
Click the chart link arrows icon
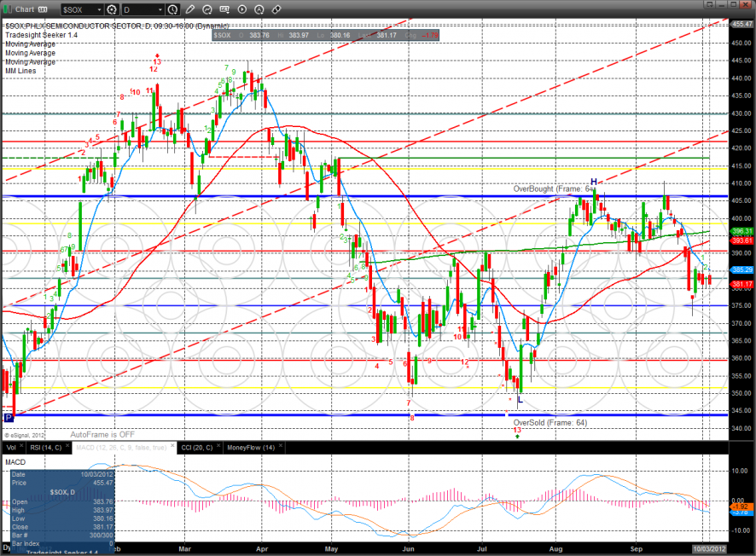coord(276,9)
